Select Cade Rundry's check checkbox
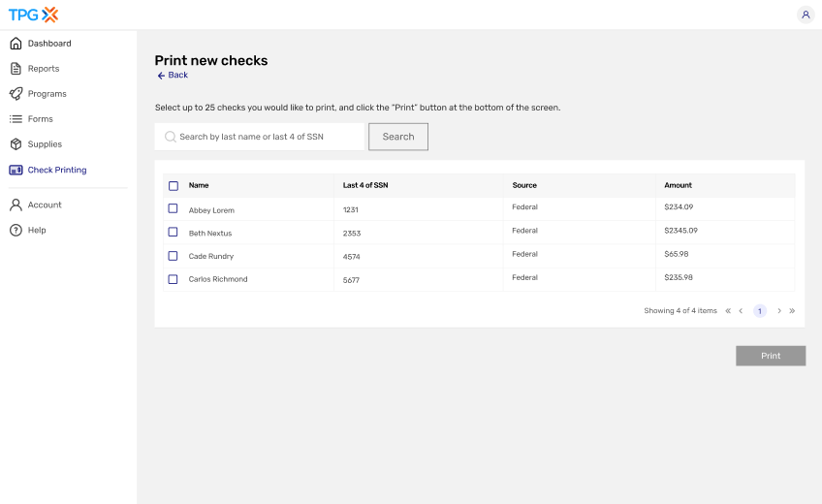Image resolution: width=822 pixels, height=504 pixels. (x=174, y=256)
